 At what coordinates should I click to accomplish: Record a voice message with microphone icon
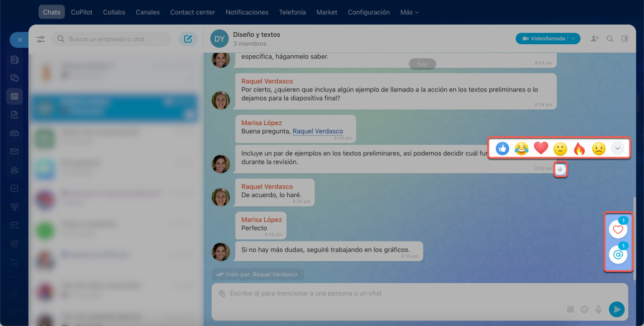pyautogui.click(x=599, y=309)
